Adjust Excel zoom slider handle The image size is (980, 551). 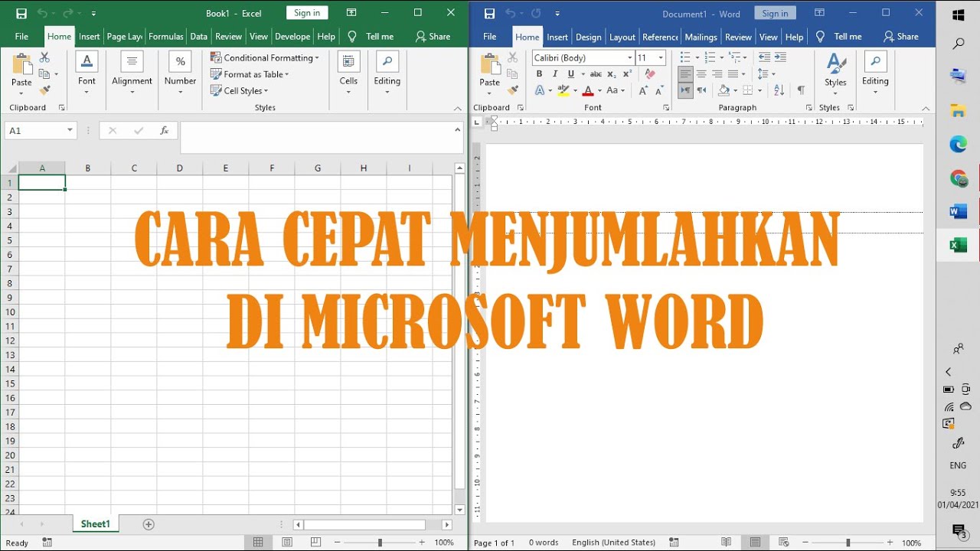pyautogui.click(x=380, y=543)
